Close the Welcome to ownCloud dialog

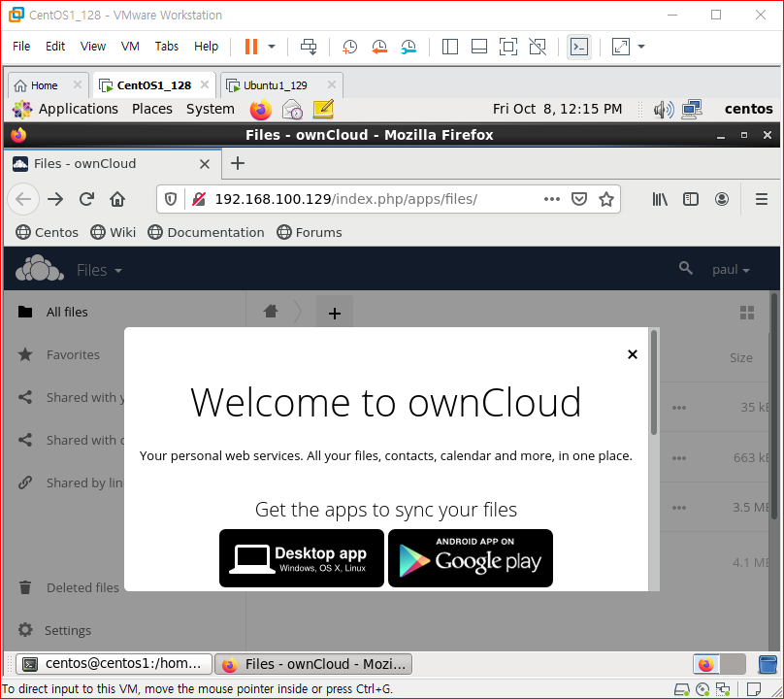[633, 354]
